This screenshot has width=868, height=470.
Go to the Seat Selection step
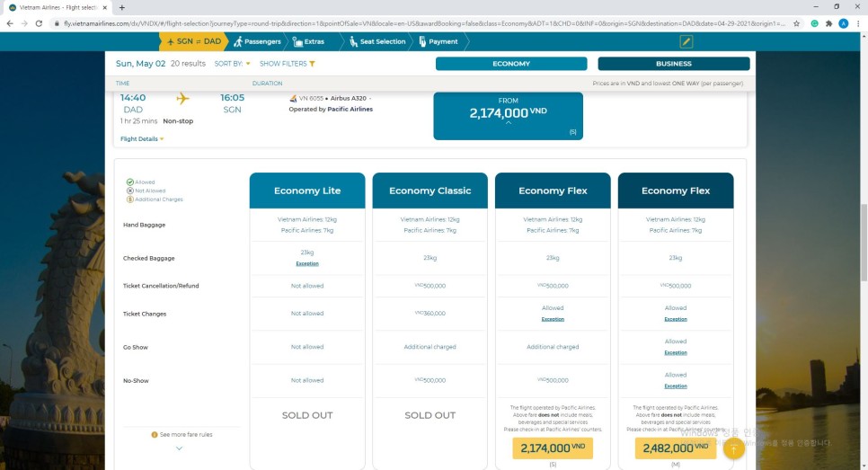pos(377,41)
